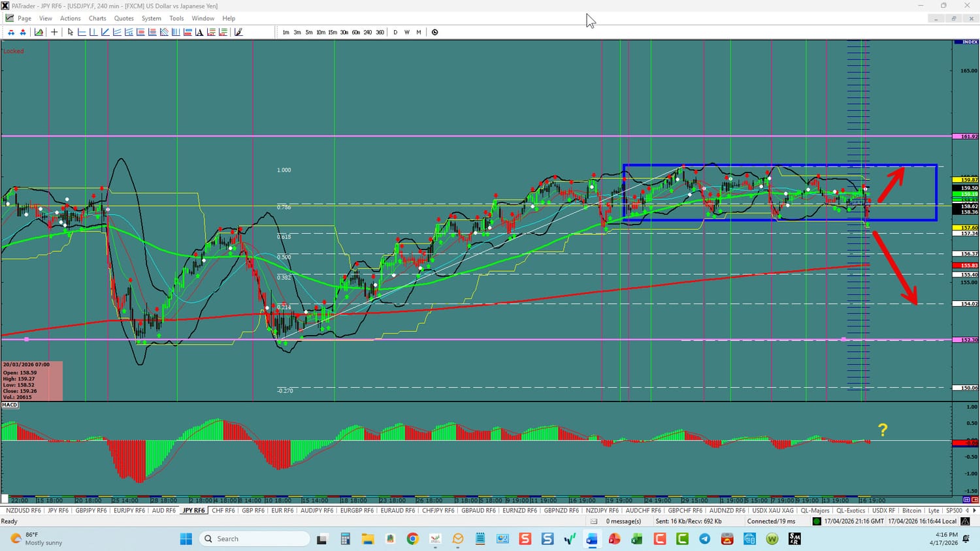Image resolution: width=980 pixels, height=551 pixels.
Task: Select the vertical lines drawing tool
Action: click(176, 32)
